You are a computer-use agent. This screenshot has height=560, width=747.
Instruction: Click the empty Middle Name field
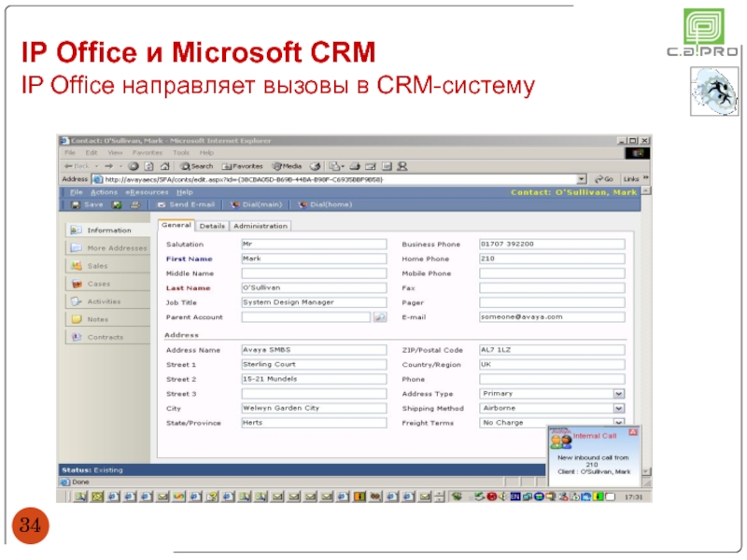point(314,273)
